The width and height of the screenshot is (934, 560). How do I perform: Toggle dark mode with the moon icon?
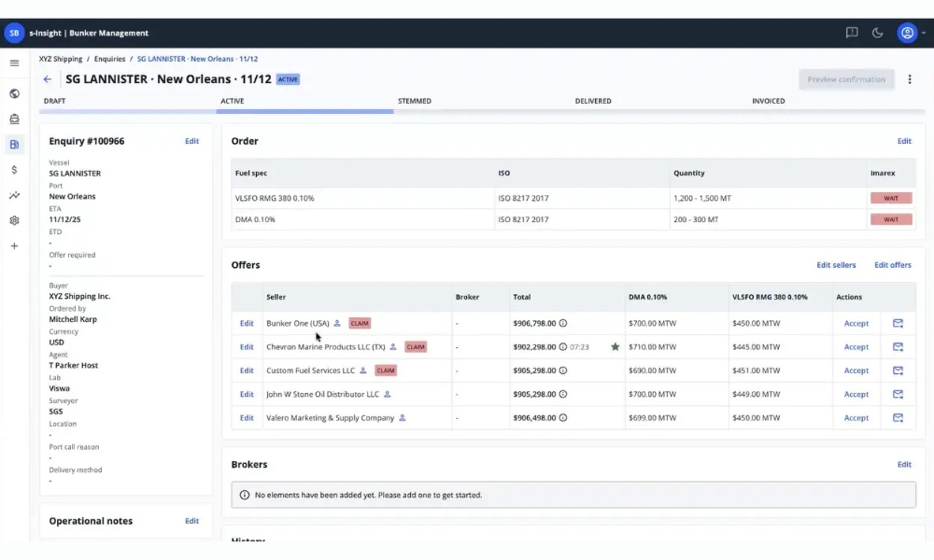coord(878,33)
